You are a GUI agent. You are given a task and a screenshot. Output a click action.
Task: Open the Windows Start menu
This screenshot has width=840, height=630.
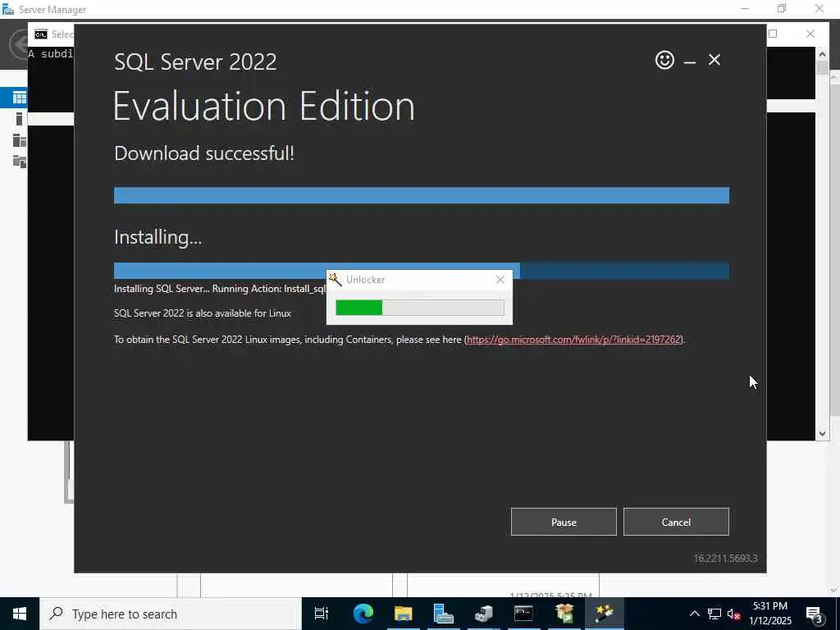[20, 614]
